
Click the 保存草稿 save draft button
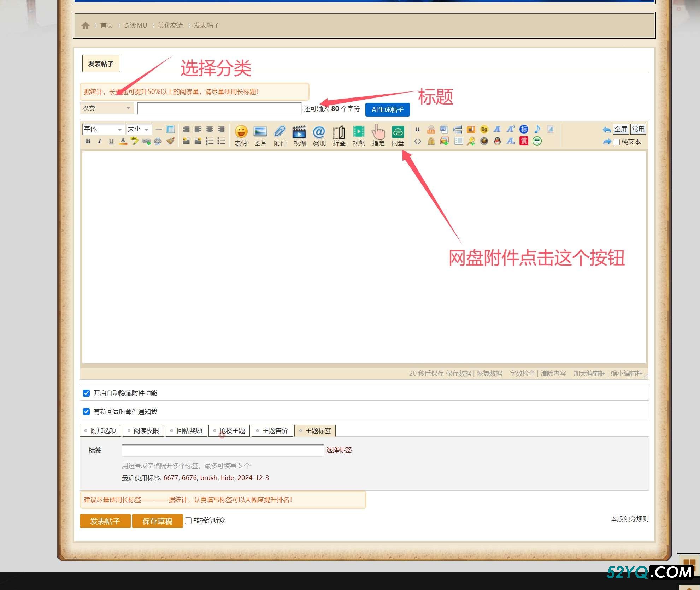point(157,521)
